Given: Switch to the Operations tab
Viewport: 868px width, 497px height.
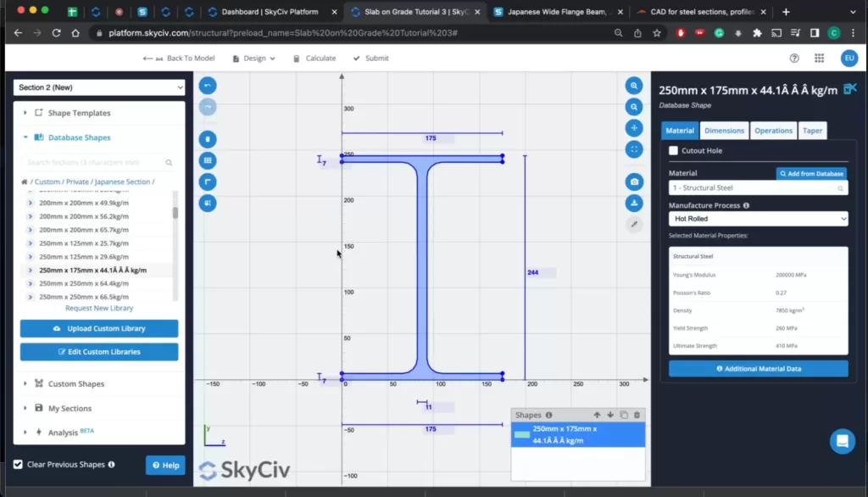Looking at the screenshot, I should pyautogui.click(x=773, y=131).
